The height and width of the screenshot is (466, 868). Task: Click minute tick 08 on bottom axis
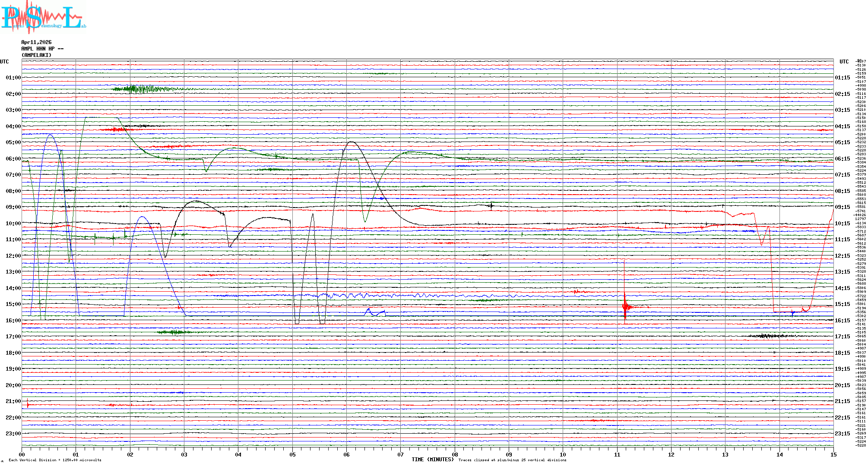pos(455,455)
